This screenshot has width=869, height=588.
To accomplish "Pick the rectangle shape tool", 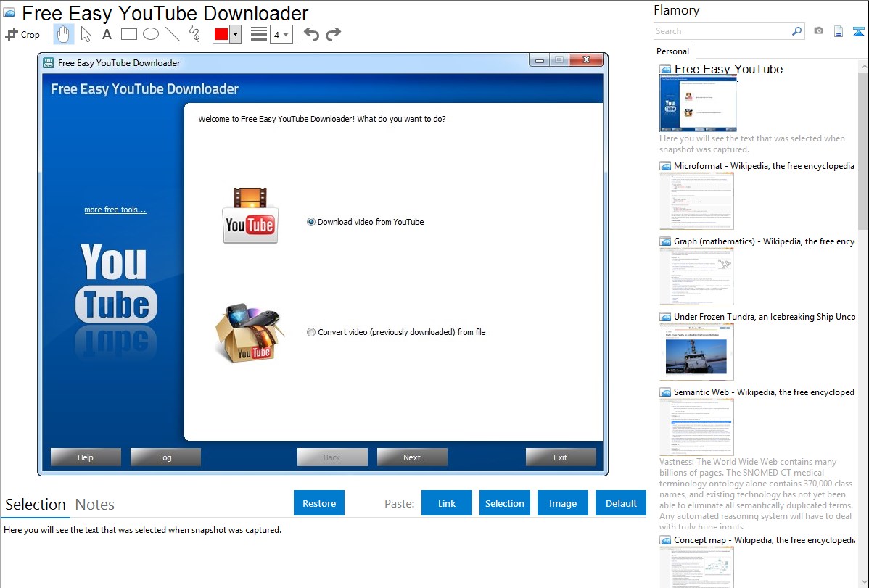I will [x=128, y=34].
